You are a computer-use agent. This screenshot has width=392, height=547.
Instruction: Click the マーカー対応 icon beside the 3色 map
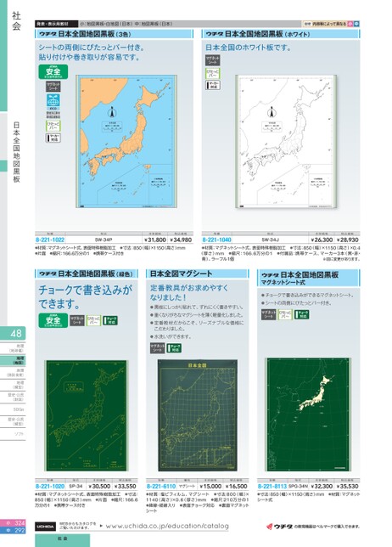click(x=53, y=138)
